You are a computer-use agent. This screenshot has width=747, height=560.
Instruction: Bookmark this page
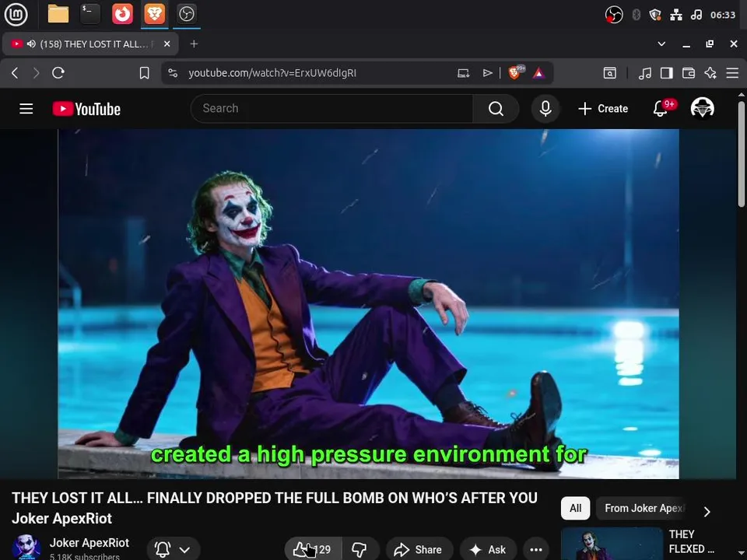tap(145, 73)
